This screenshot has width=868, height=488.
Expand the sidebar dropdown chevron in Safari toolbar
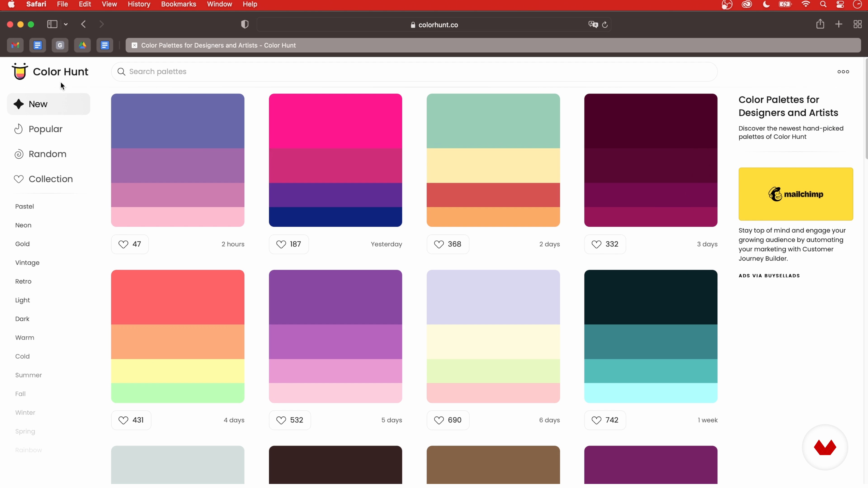click(66, 24)
